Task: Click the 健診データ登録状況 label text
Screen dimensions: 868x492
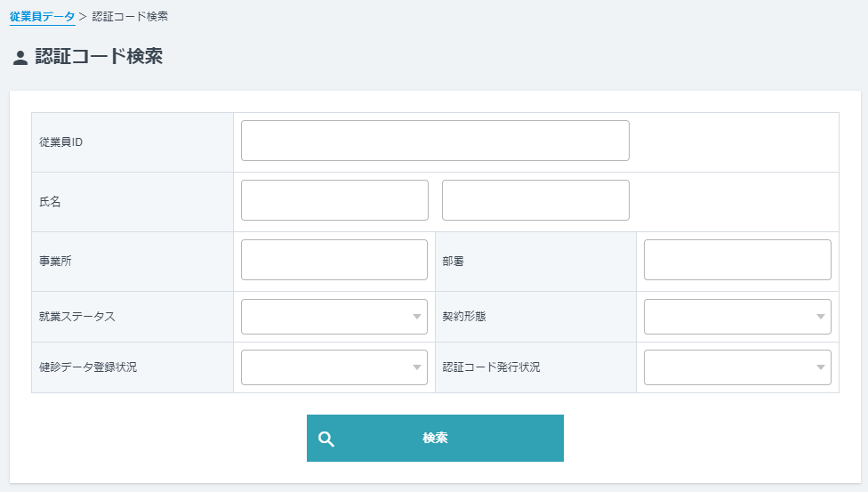Action: [x=88, y=367]
